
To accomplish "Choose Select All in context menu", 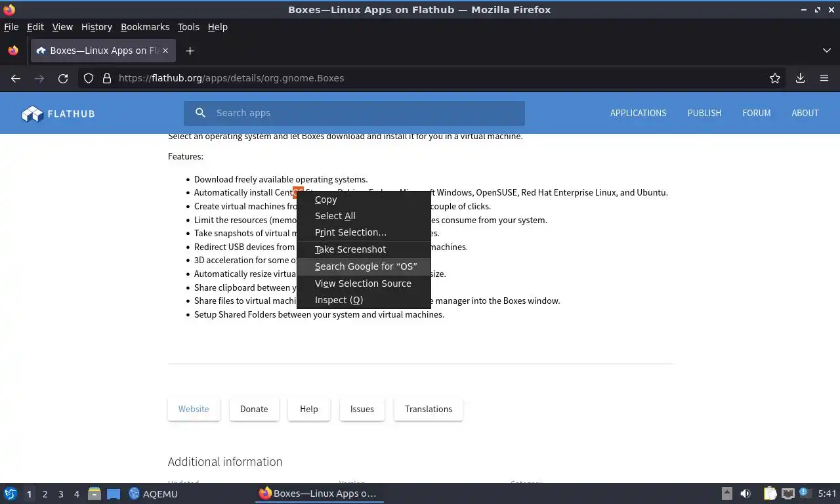I will click(364, 216).
